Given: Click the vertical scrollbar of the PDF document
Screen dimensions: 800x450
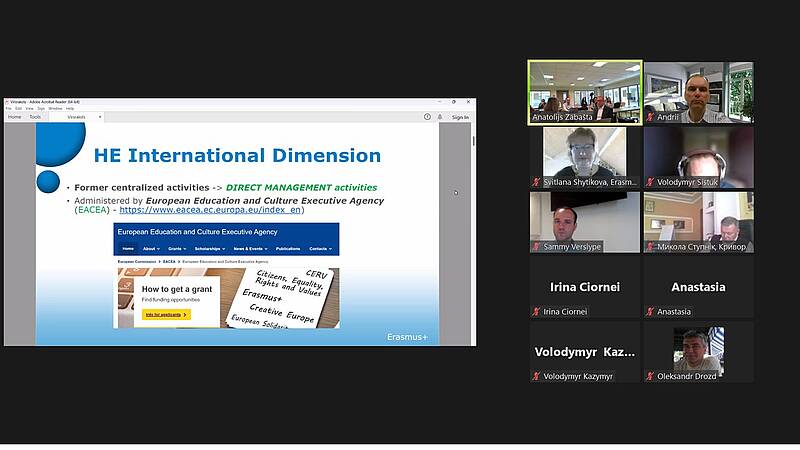Looking at the screenshot, I should point(473,230).
